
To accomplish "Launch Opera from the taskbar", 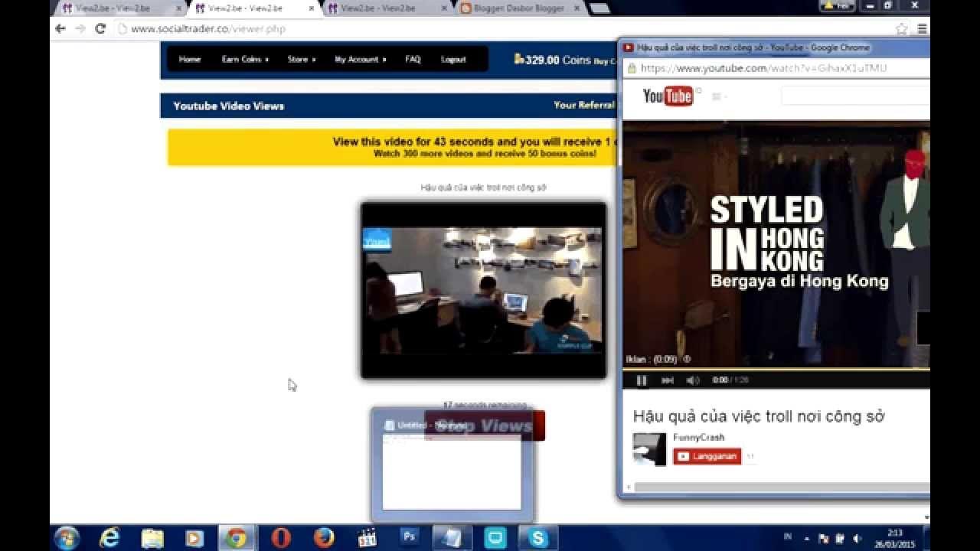I will pyautogui.click(x=281, y=538).
